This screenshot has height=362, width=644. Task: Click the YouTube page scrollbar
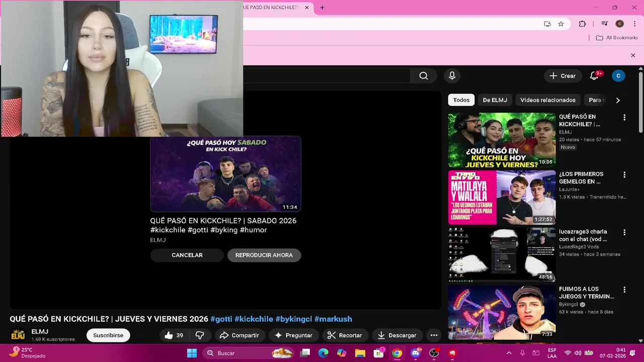coord(640,103)
